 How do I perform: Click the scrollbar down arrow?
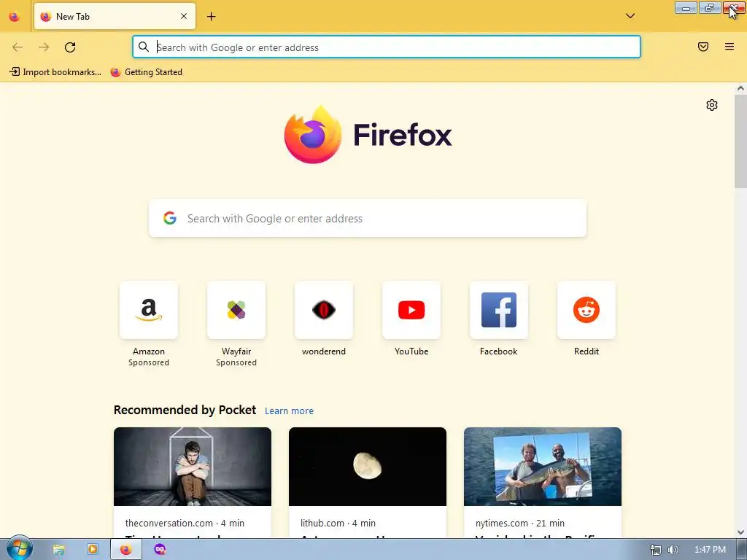(x=740, y=532)
